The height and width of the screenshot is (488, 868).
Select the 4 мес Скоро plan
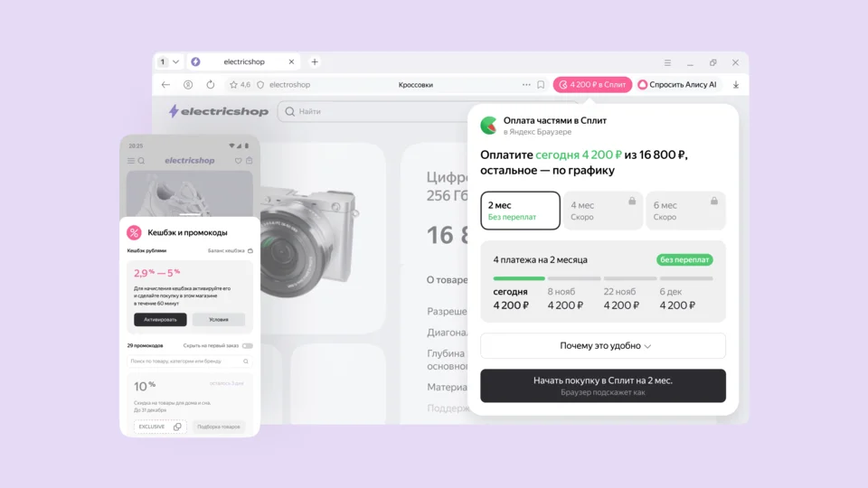pos(603,211)
